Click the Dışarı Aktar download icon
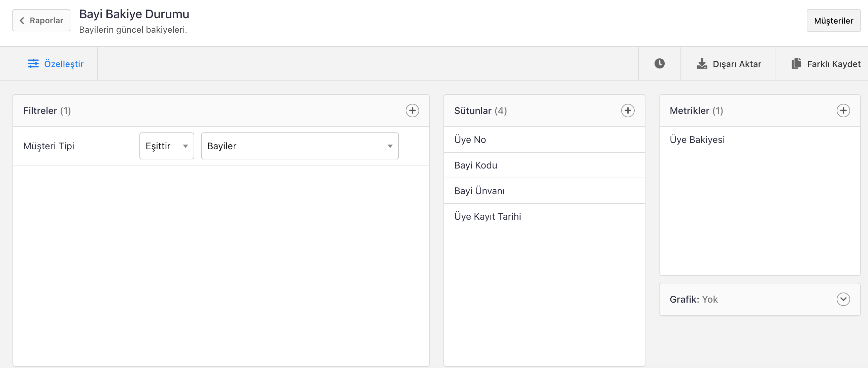 (x=702, y=63)
